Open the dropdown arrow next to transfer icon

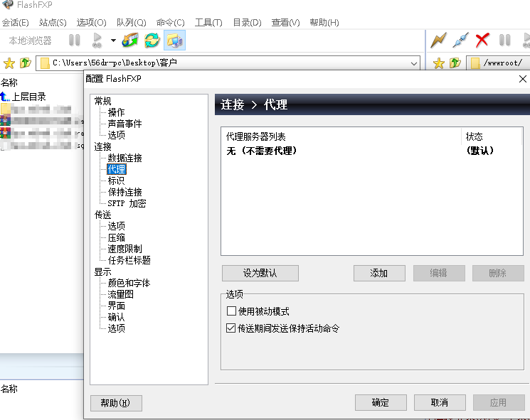(x=113, y=41)
